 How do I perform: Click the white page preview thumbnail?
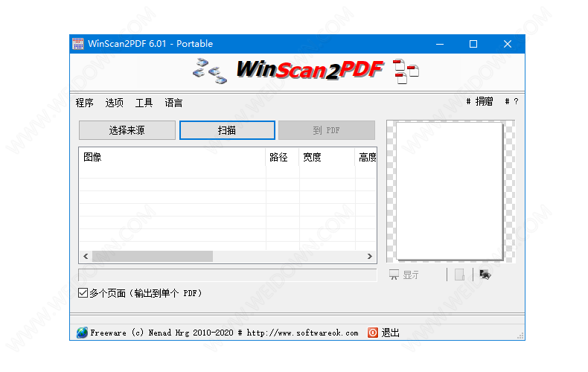click(450, 191)
